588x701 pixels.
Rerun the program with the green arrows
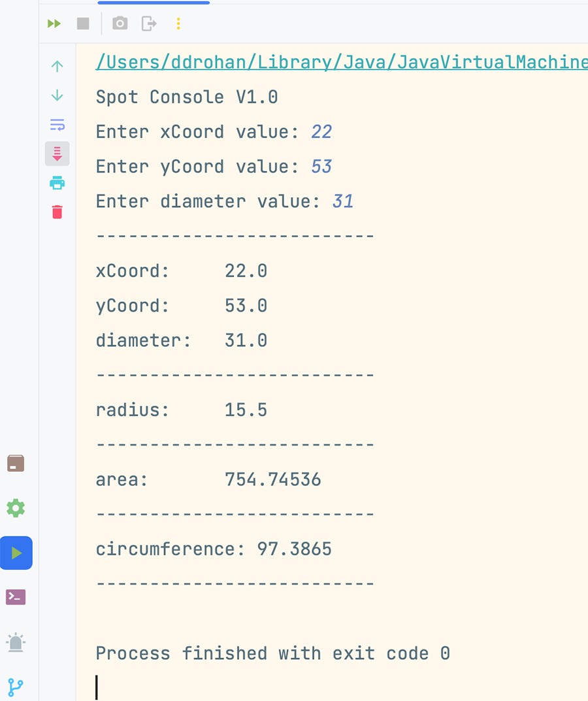pyautogui.click(x=54, y=24)
